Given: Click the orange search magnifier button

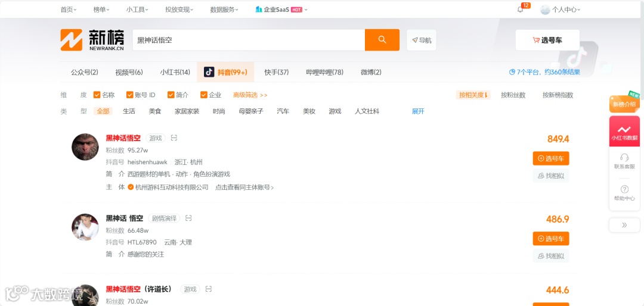Looking at the screenshot, I should 382,40.
